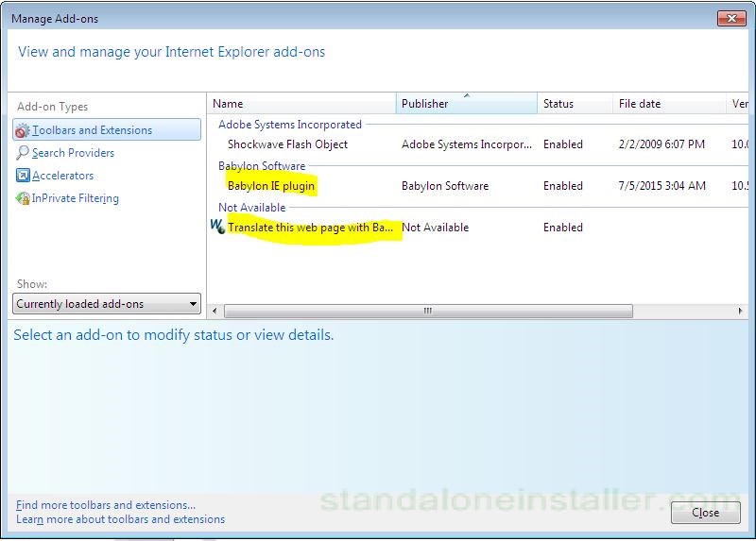This screenshot has height=541, width=756.
Task: Switch to Accelerators add-on type
Action: click(x=62, y=176)
